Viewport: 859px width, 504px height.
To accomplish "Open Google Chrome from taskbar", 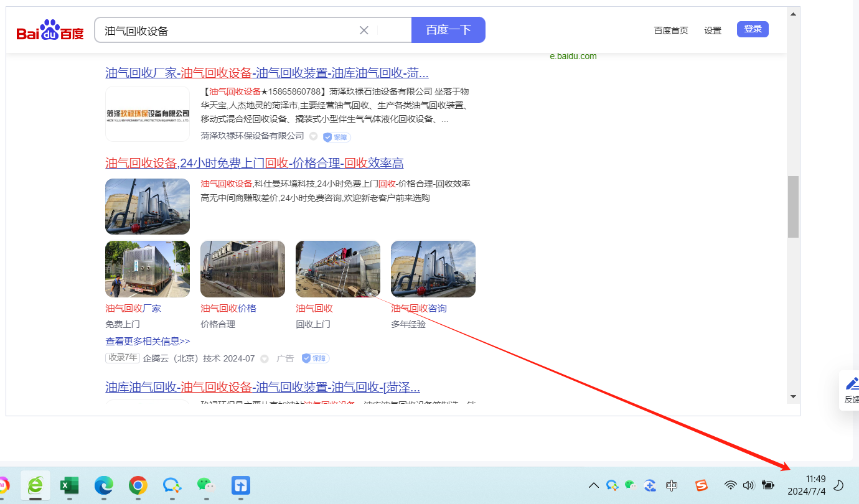I will pos(138,485).
